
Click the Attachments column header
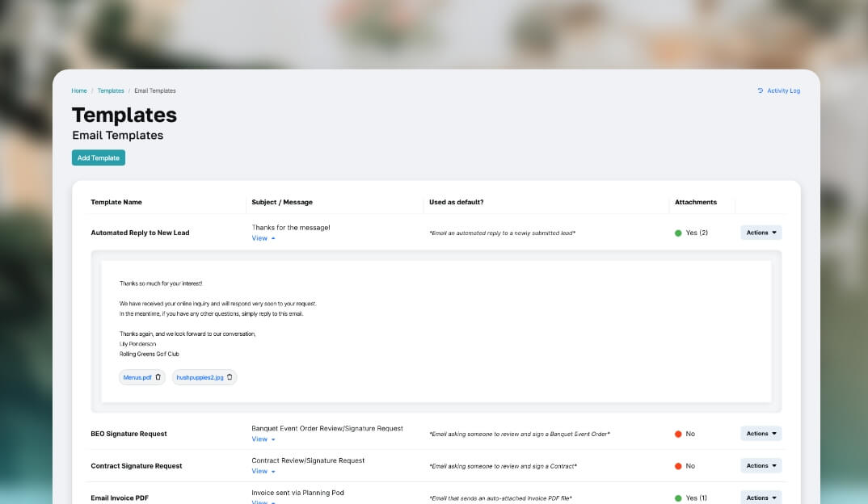tap(695, 203)
